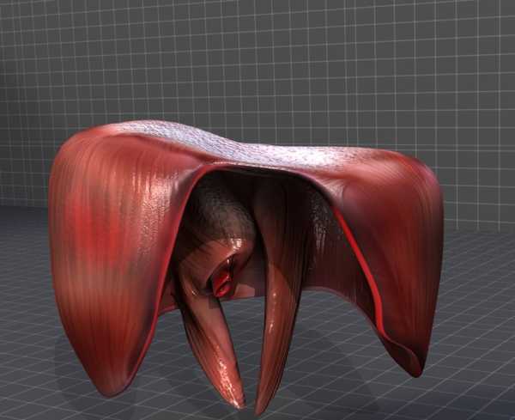
Task: Select the arch edge at the model's top center
Action: click(257, 166)
